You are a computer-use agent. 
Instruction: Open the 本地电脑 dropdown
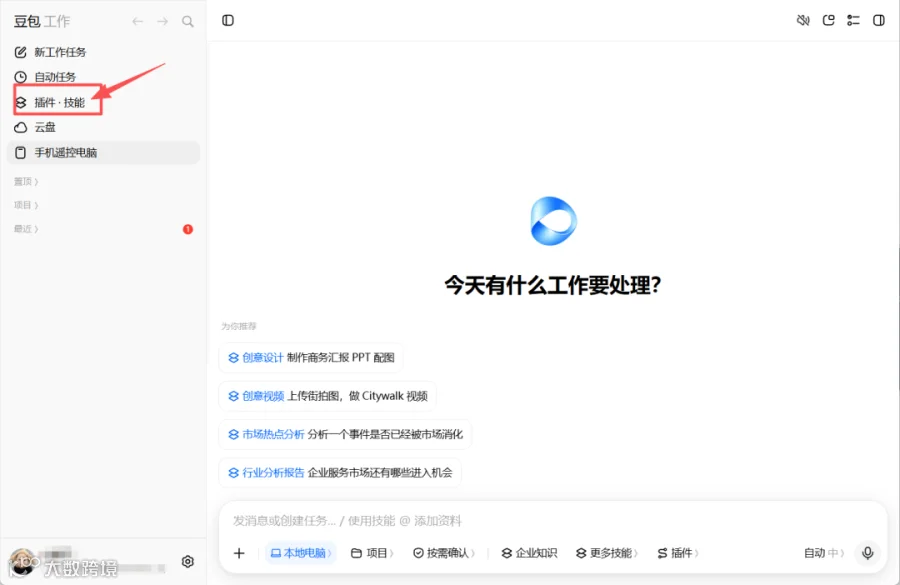pos(301,553)
